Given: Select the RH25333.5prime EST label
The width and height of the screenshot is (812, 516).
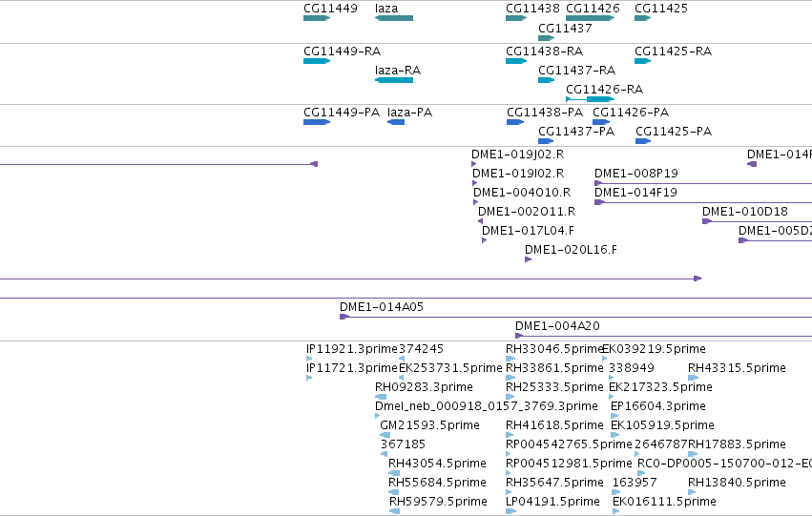Looking at the screenshot, I should click(x=554, y=387).
